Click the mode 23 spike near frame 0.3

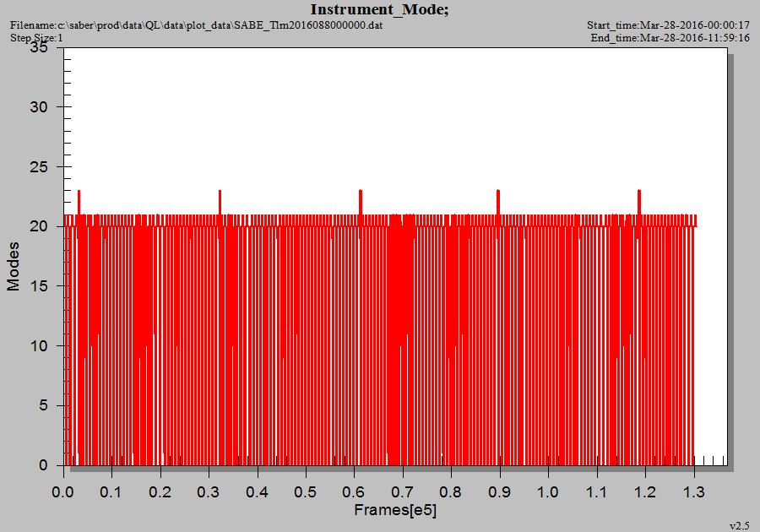220,202
